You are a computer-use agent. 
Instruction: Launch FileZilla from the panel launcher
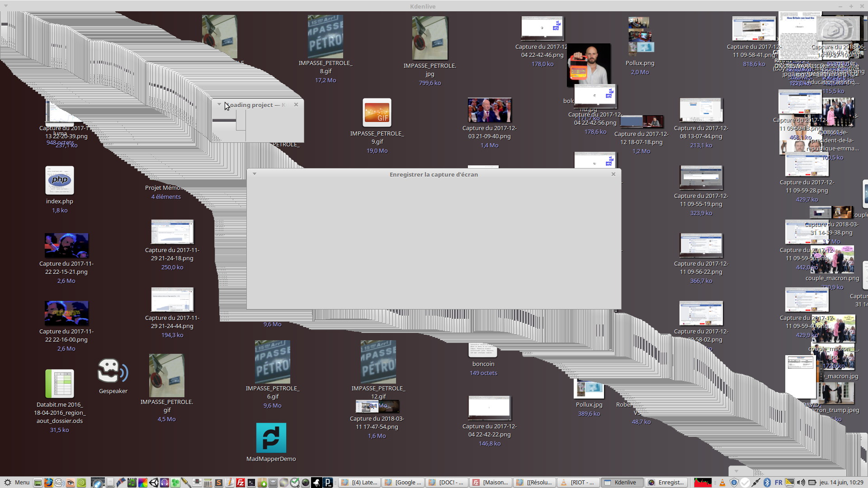(240, 483)
